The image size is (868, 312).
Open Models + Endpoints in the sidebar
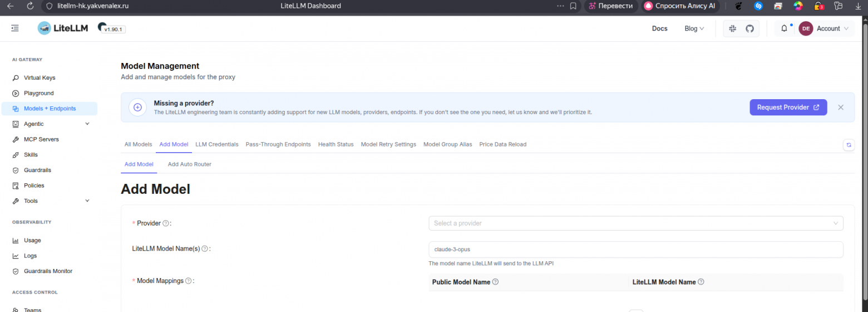coord(49,109)
